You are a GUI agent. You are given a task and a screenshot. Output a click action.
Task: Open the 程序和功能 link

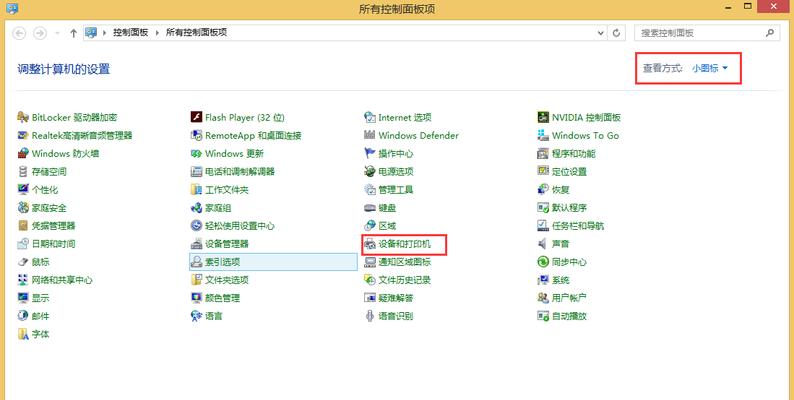point(574,153)
